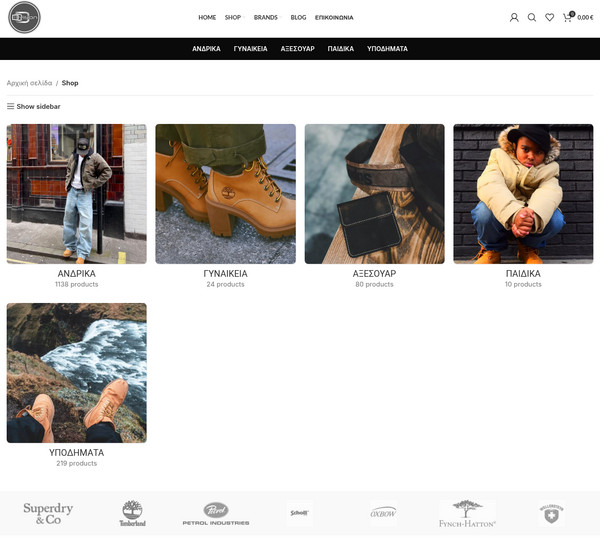This screenshot has height=550, width=600.
Task: Go to HOME in top menu
Action: pos(207,18)
